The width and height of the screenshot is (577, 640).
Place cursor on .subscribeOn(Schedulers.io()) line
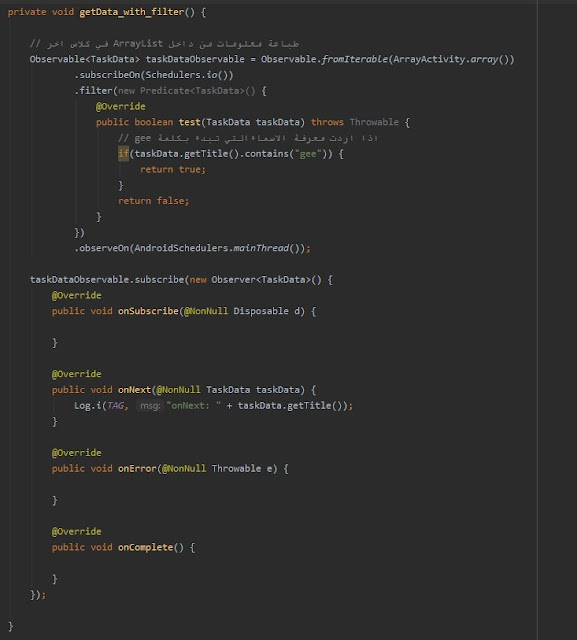pyautogui.click(x=154, y=75)
